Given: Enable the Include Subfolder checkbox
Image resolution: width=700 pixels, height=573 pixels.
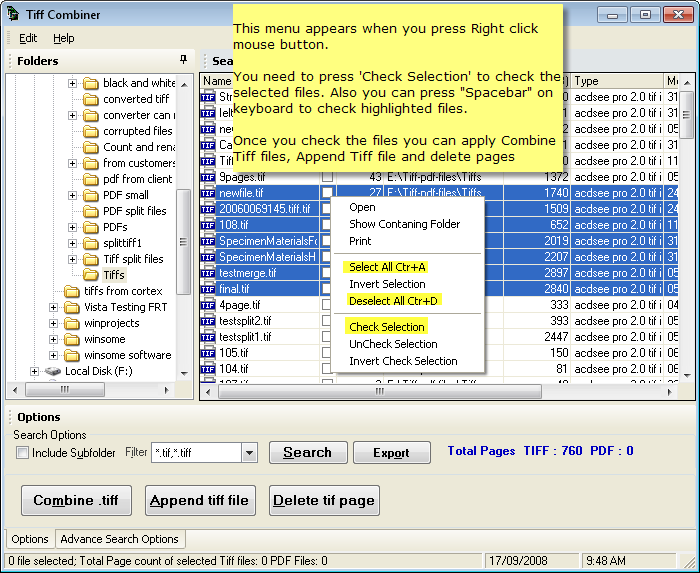Looking at the screenshot, I should pos(22,453).
